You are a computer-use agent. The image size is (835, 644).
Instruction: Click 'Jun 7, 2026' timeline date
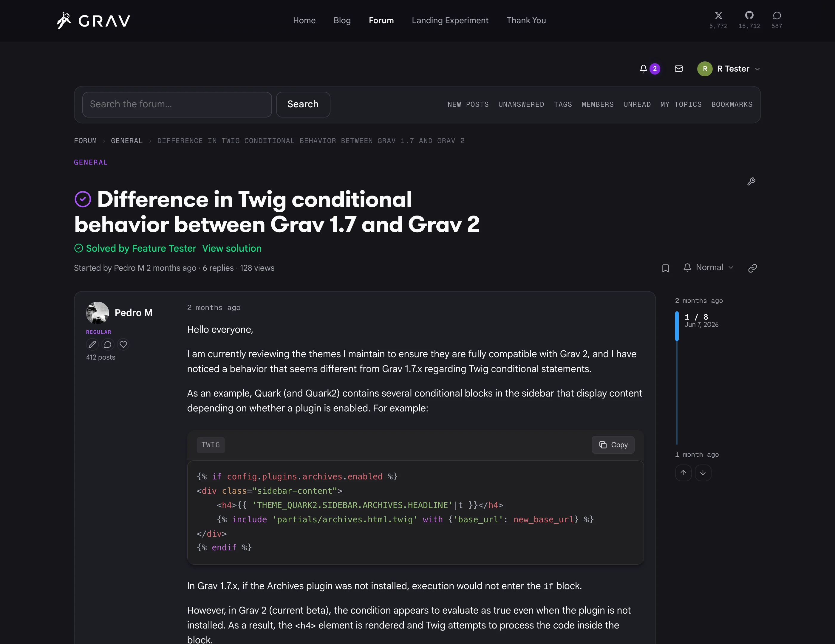click(702, 325)
